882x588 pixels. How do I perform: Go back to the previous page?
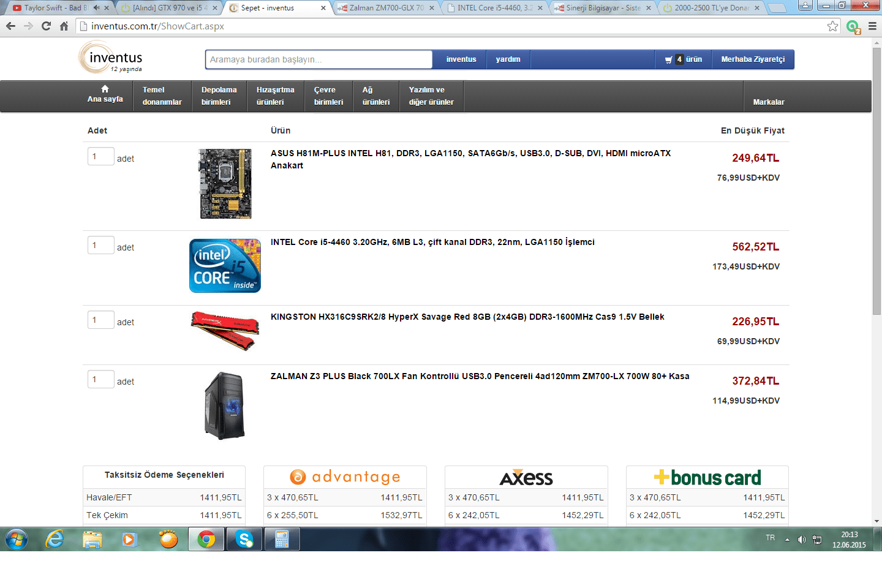point(10,26)
